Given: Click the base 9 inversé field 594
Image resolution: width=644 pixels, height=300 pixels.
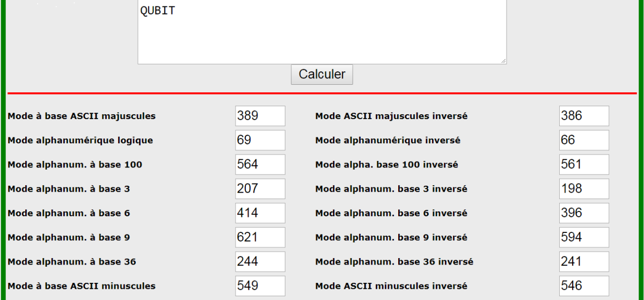Looking at the screenshot, I should [x=583, y=237].
